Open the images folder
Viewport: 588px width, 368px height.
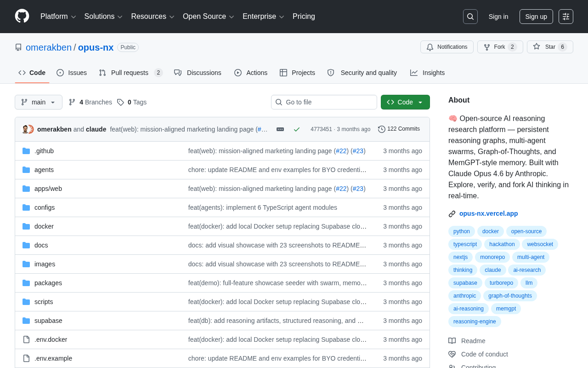click(x=45, y=264)
